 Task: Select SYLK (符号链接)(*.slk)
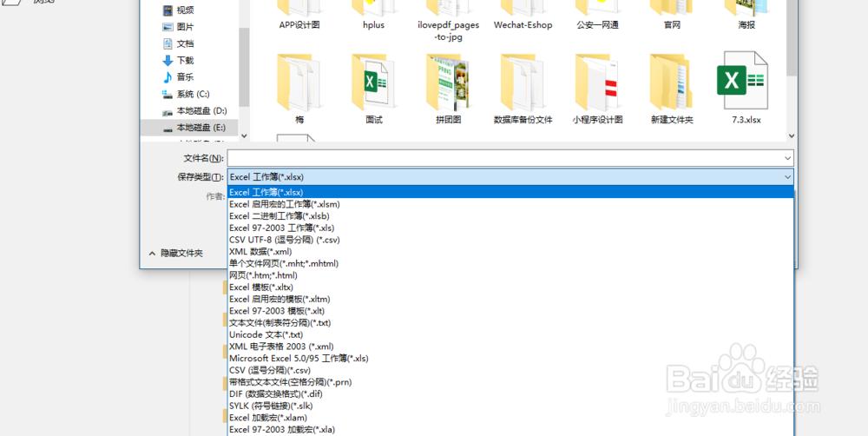[510, 406]
